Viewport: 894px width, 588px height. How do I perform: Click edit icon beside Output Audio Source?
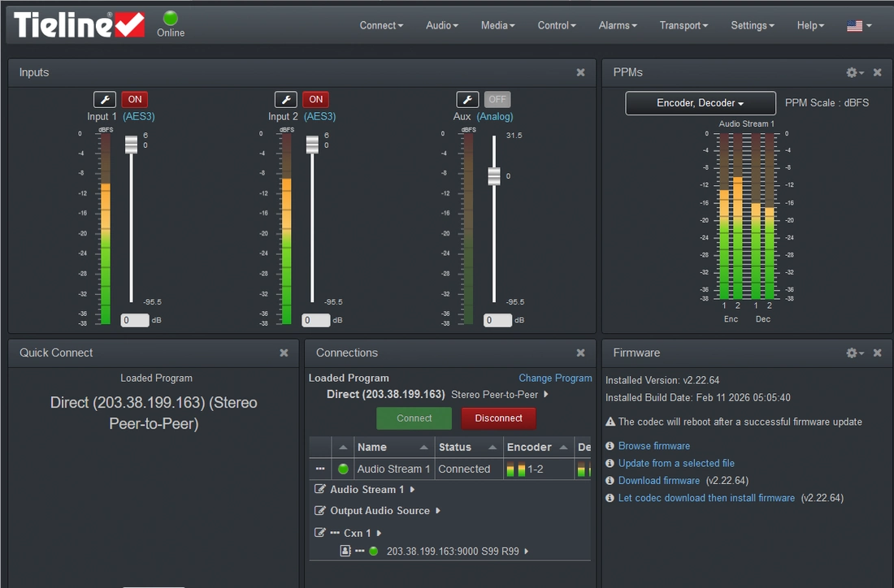click(320, 511)
